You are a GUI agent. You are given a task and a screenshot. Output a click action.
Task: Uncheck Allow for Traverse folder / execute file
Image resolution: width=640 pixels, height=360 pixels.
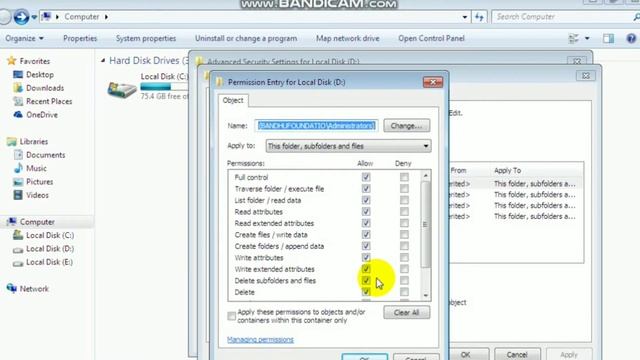tap(366, 189)
